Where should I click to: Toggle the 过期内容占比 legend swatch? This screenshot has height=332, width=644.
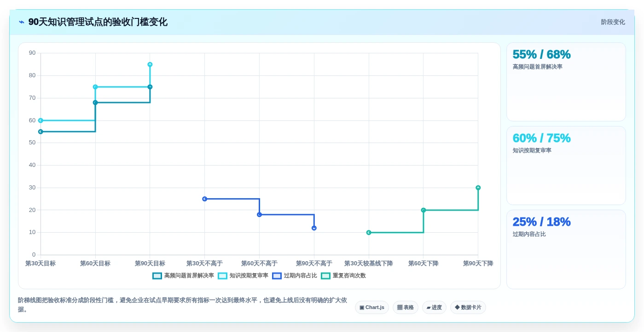pos(277,276)
